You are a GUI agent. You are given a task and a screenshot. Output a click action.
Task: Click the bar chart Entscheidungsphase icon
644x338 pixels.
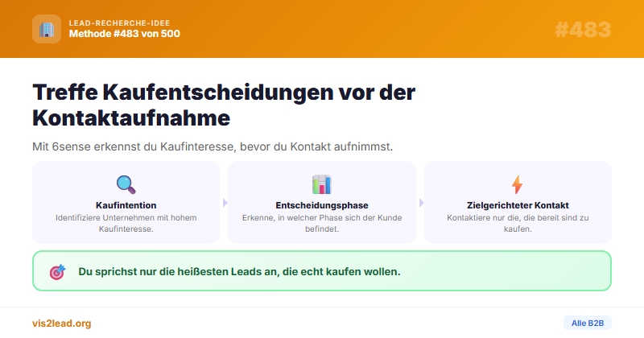321,184
